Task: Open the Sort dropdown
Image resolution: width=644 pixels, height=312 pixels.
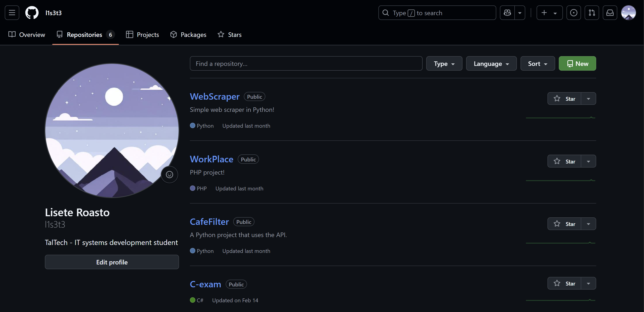Action: tap(537, 64)
